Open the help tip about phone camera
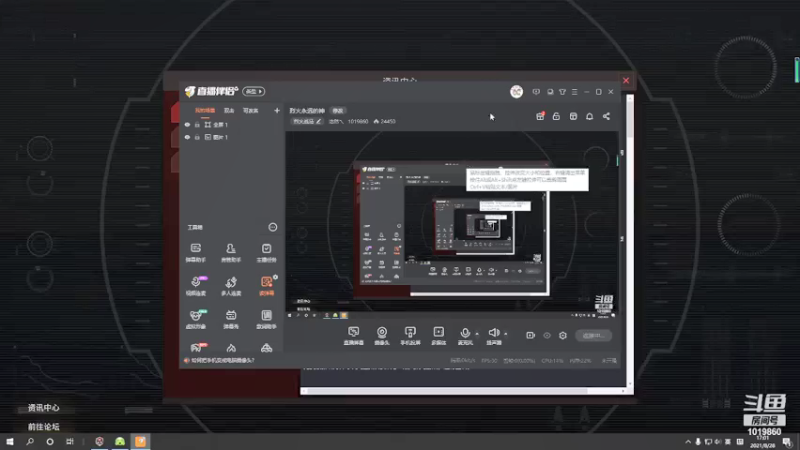 [x=219, y=360]
